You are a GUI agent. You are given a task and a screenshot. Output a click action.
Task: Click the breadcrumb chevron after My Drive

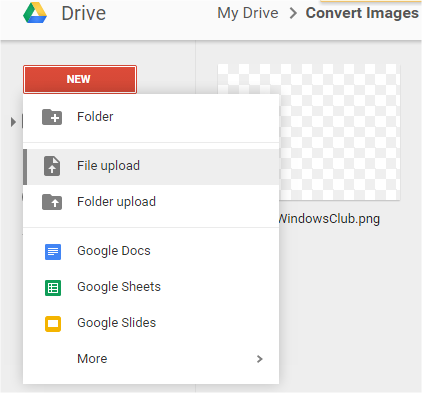tap(293, 13)
